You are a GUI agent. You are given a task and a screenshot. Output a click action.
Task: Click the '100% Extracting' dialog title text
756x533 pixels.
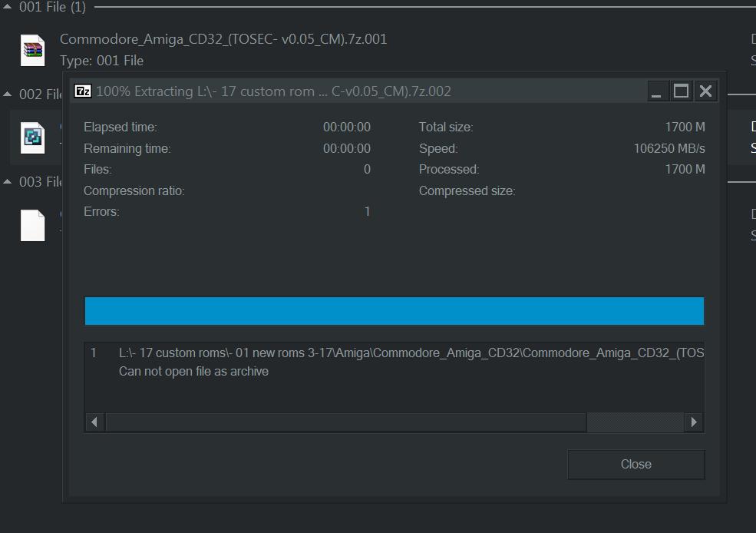[x=273, y=91]
